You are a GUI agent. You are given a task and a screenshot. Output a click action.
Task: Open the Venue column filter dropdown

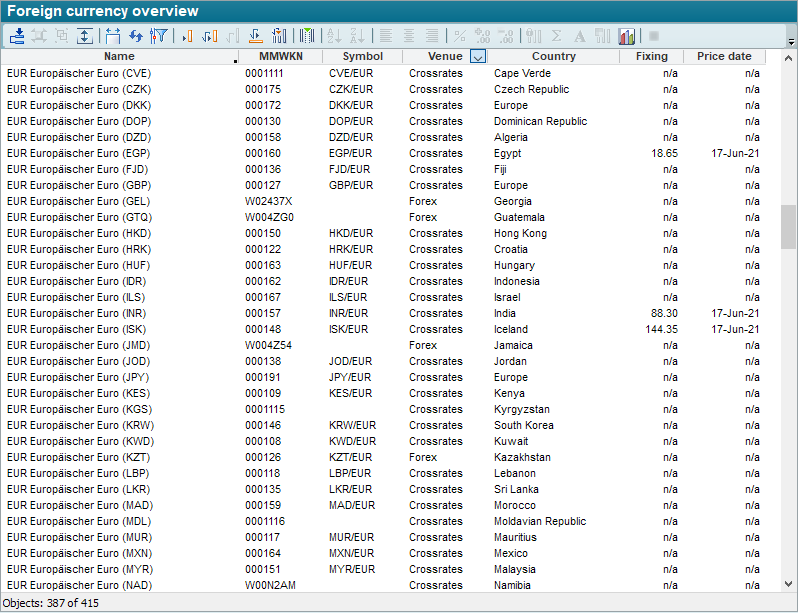(x=477, y=57)
